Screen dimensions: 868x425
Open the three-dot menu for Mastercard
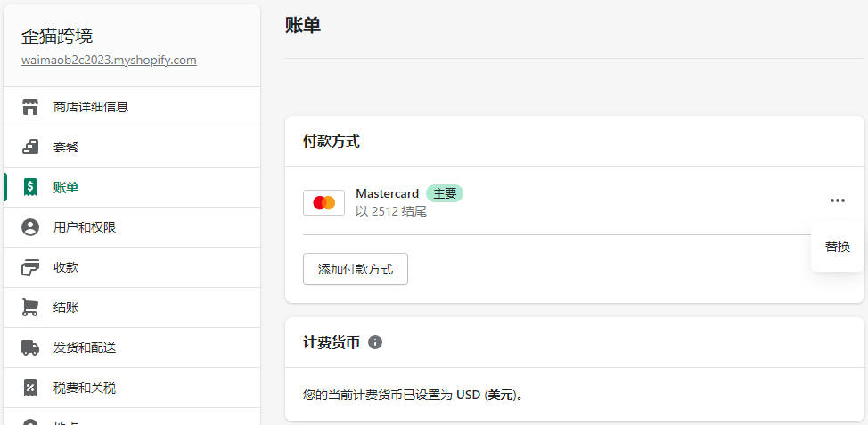coord(838,200)
